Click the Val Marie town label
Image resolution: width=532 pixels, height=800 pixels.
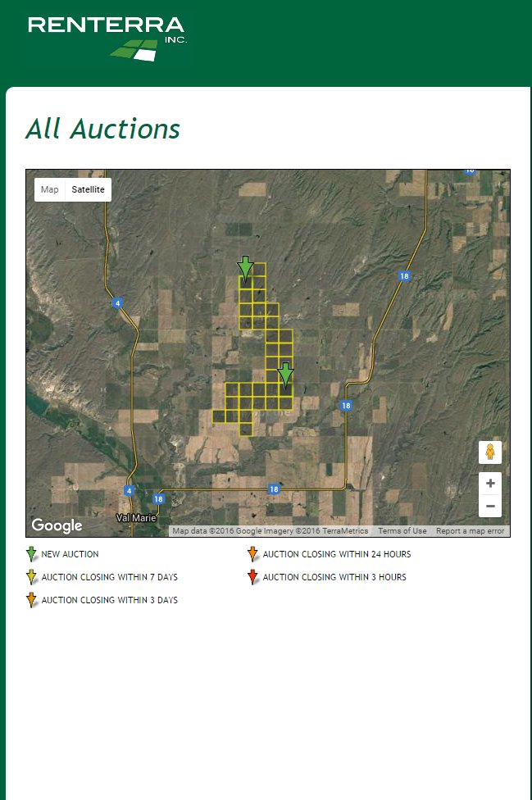(x=136, y=518)
